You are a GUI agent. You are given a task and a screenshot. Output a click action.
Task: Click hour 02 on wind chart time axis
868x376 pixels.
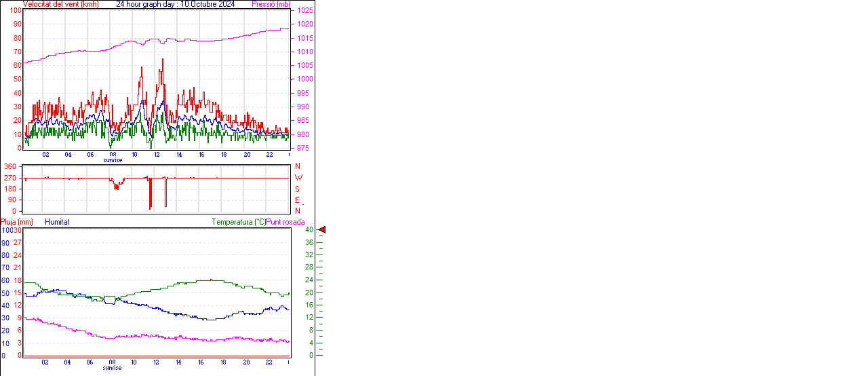pyautogui.click(x=45, y=155)
